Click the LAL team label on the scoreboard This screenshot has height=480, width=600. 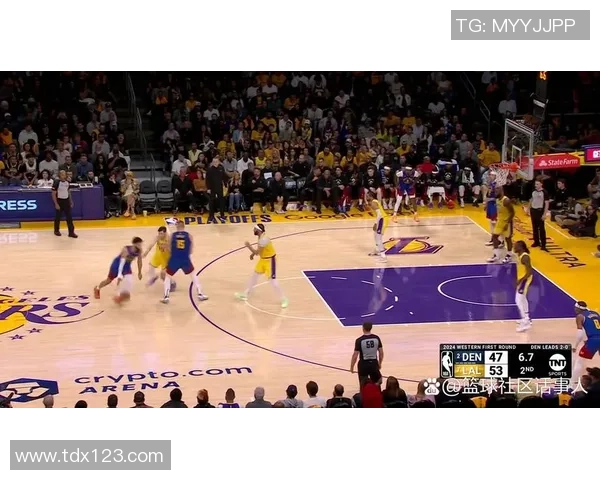pyautogui.click(x=470, y=371)
